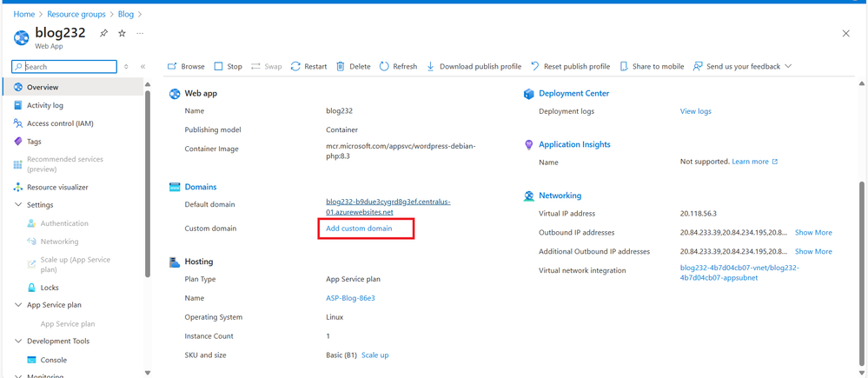The height and width of the screenshot is (378, 868).
Task: Go to the Blog breadcrumb
Action: click(126, 15)
